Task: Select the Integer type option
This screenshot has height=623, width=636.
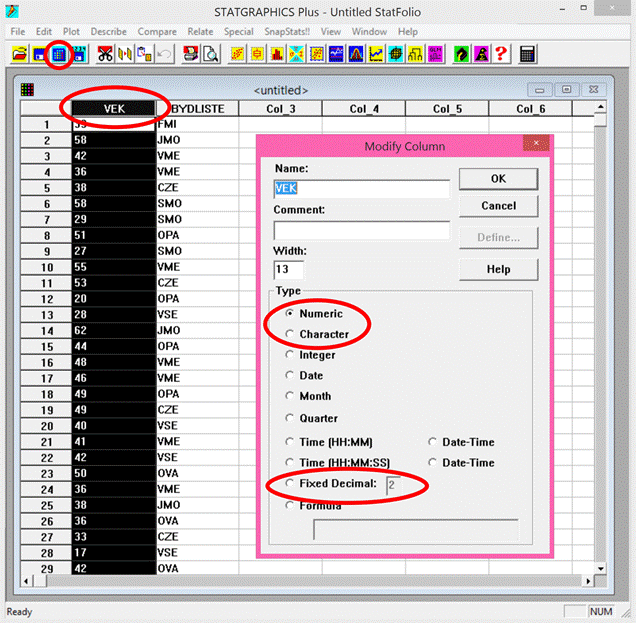Action: 311,355
